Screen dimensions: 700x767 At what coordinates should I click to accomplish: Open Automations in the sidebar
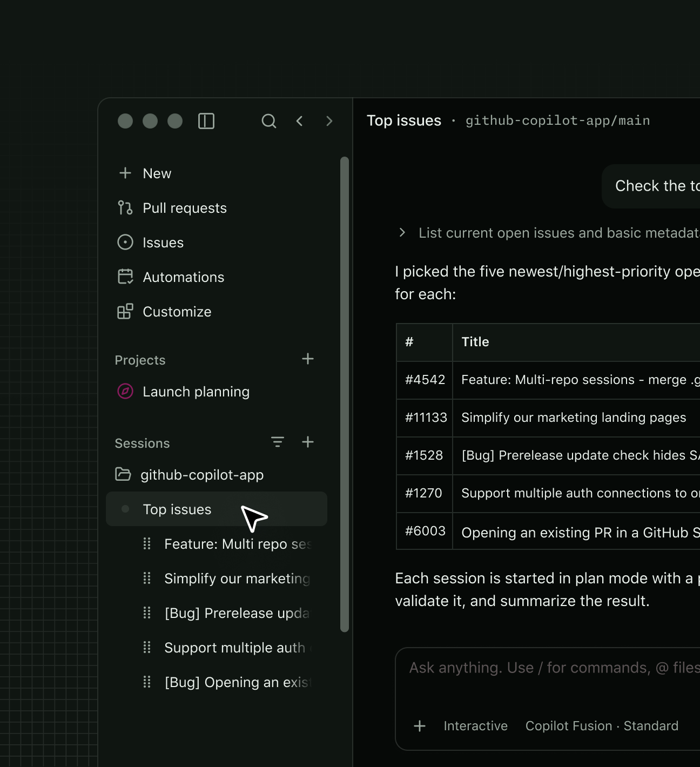(x=217, y=277)
